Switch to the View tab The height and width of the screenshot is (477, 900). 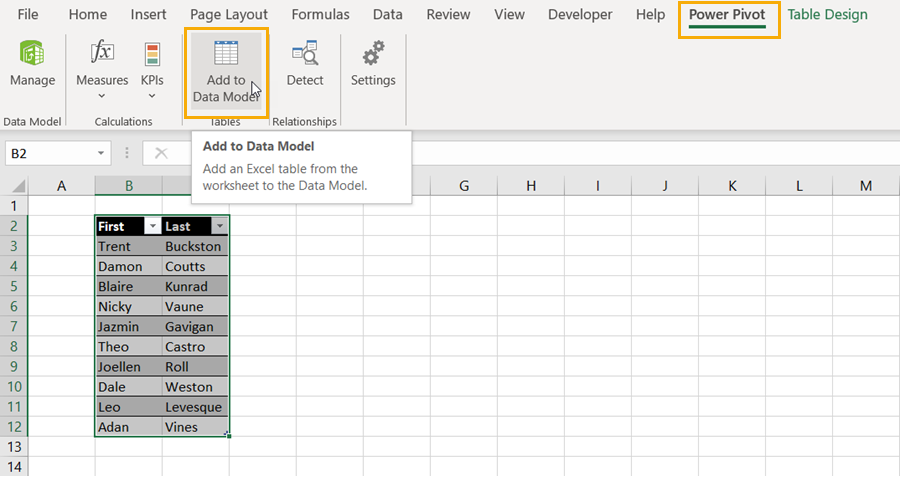point(510,14)
